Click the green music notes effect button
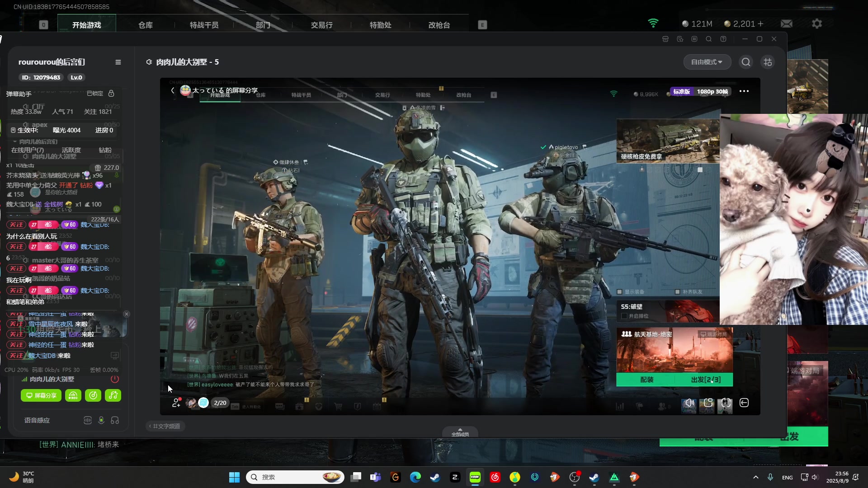 113,395
